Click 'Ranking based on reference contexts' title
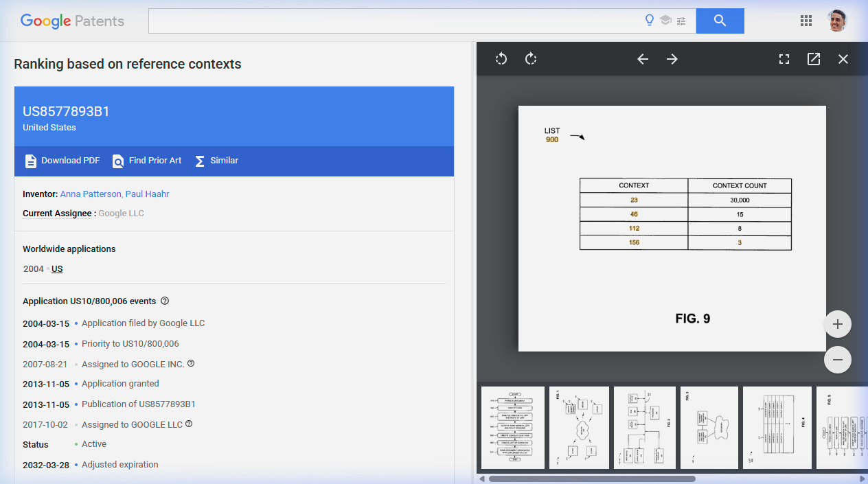Image resolution: width=868 pixels, height=484 pixels. coord(128,64)
